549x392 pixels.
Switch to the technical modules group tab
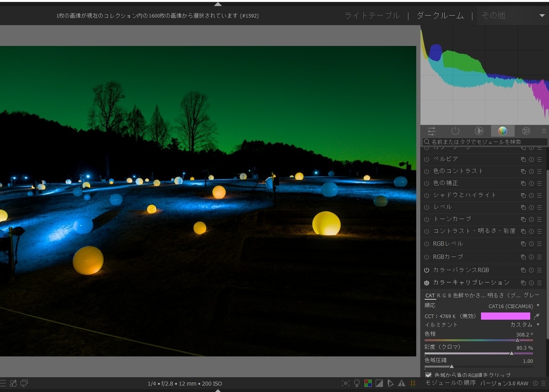[479, 131]
